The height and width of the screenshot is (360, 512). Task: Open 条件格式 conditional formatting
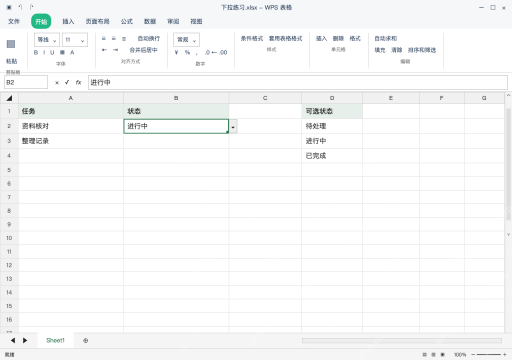click(x=252, y=39)
